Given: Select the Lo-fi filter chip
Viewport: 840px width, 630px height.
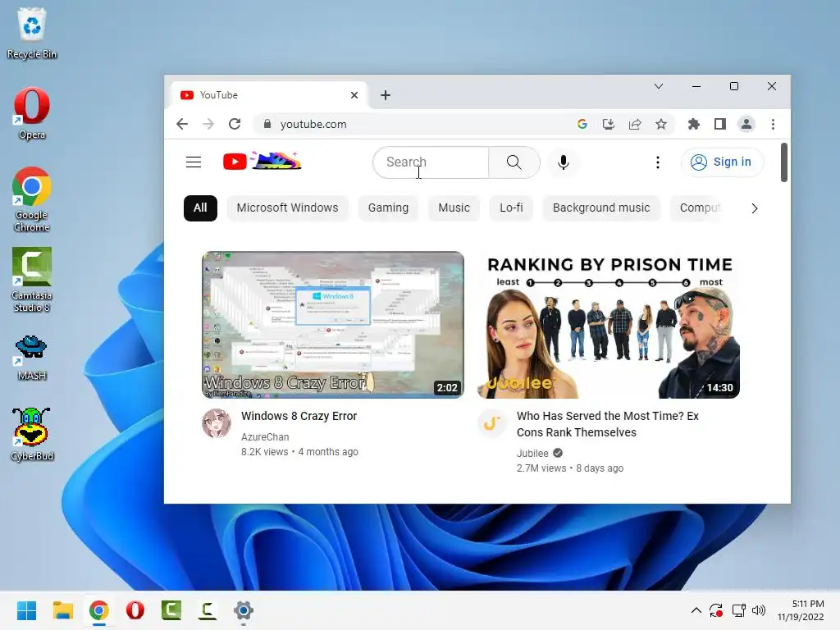Looking at the screenshot, I should pyautogui.click(x=511, y=208).
